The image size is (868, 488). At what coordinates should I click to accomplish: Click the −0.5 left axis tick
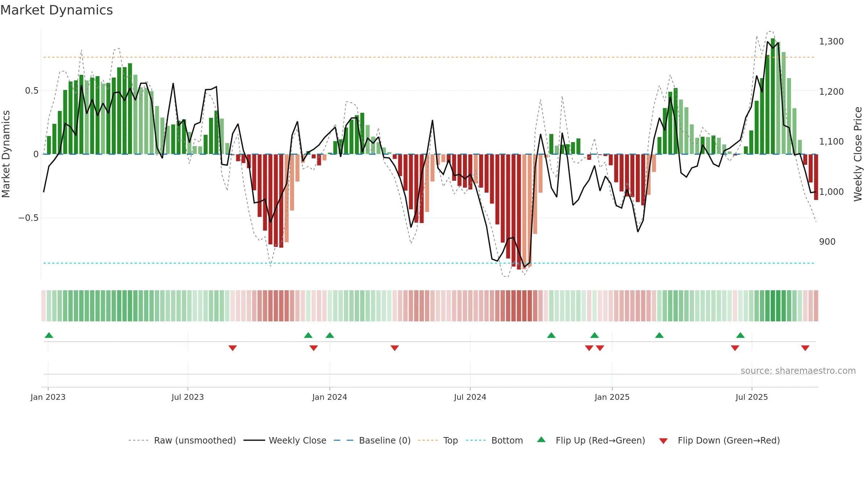[x=29, y=218]
